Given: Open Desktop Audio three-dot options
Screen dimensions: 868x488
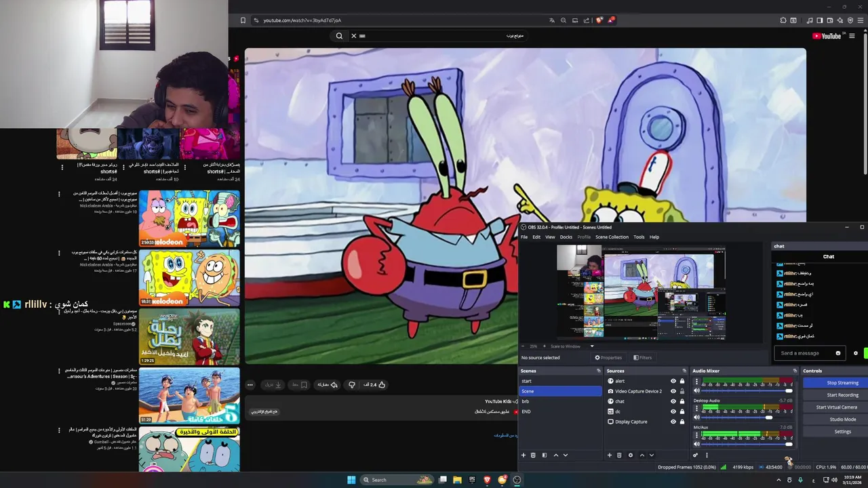Looking at the screenshot, I should pos(696,408).
